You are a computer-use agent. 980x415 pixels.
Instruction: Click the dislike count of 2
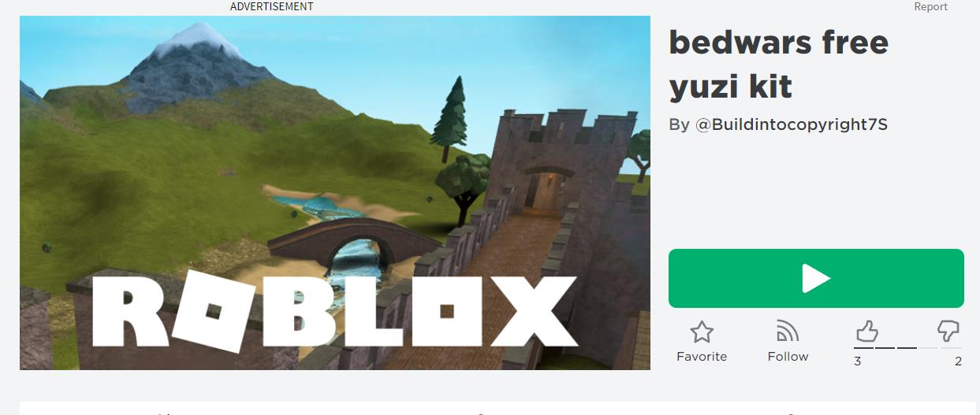pyautogui.click(x=958, y=361)
